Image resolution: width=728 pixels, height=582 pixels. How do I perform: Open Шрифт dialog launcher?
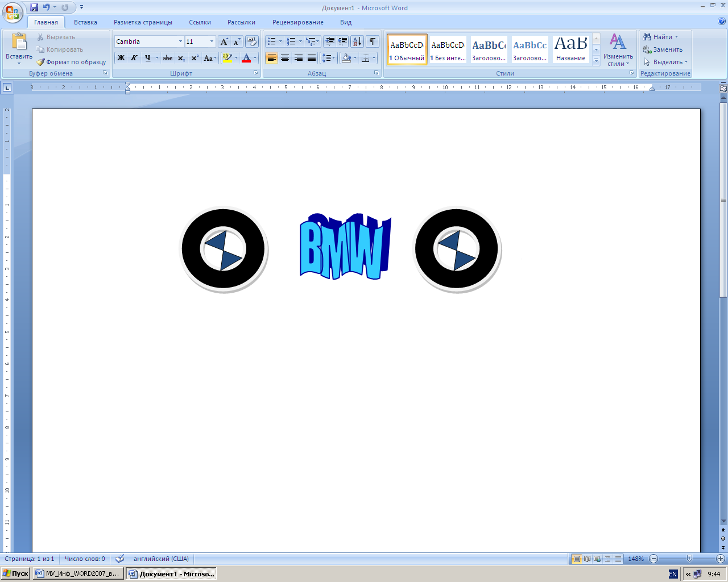click(x=255, y=73)
